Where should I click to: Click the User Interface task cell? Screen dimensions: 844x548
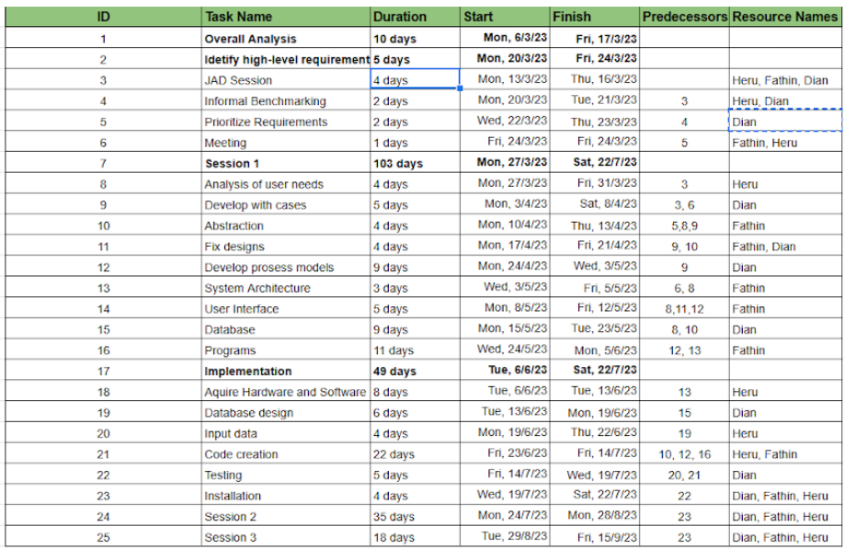[286, 309]
